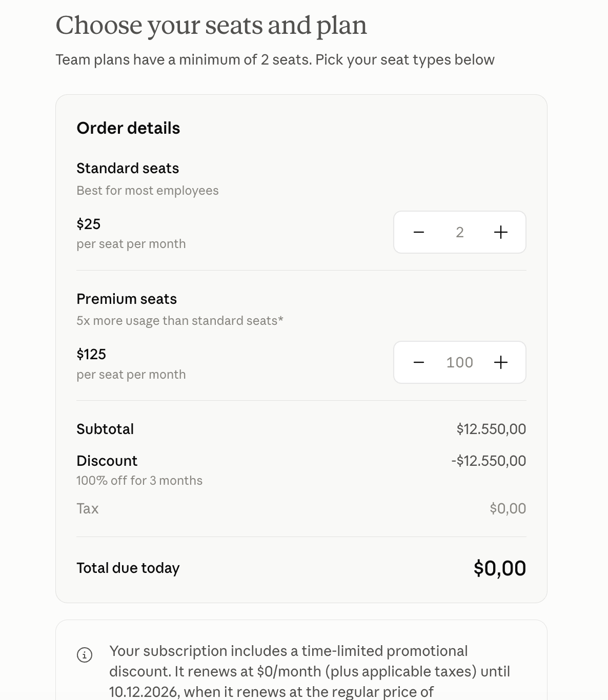Screen dimensions: 608x700
Task: Click the promotional discount renewal notice text
Action: pyautogui.click(x=310, y=671)
